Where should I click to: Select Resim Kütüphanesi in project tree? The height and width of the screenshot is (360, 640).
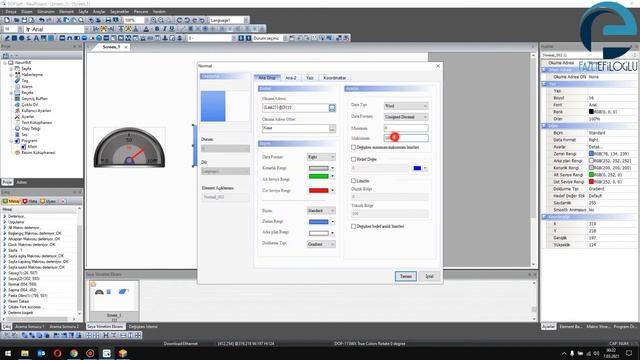[38, 153]
